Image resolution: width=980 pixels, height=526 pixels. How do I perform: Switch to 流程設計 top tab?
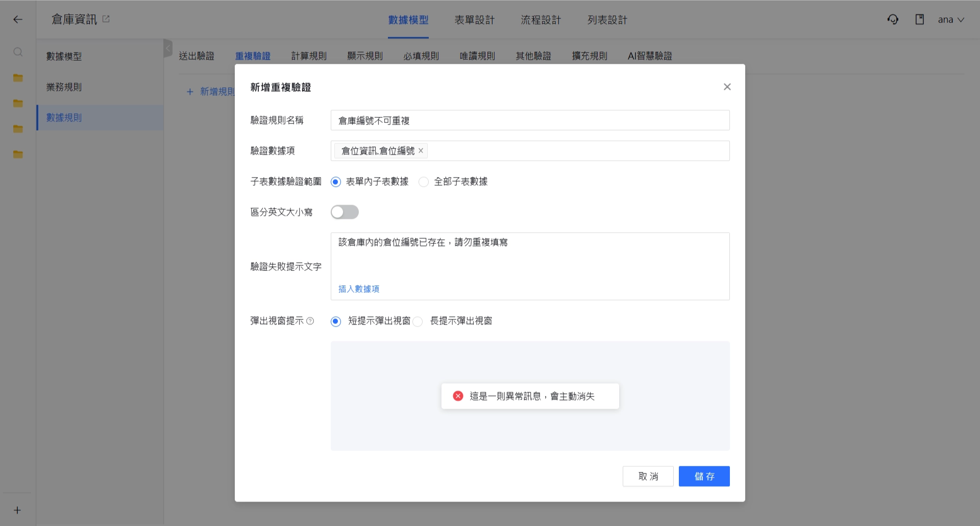[x=541, y=20]
